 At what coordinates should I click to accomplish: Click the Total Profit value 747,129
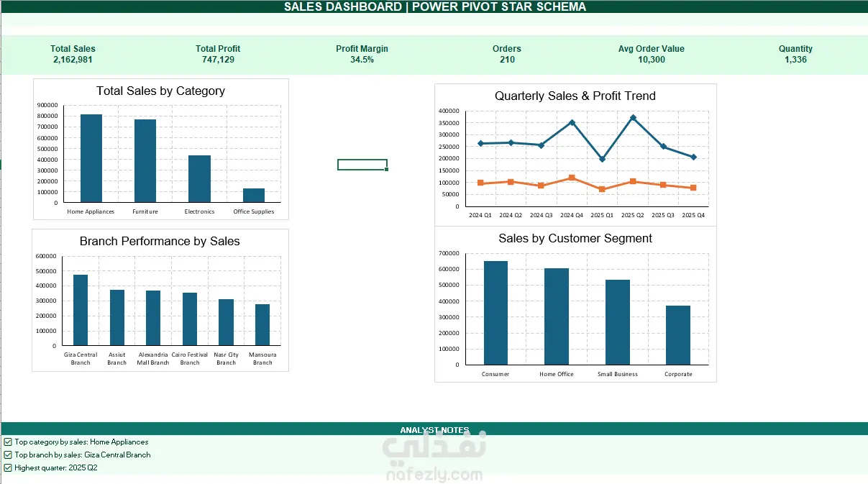(x=218, y=60)
